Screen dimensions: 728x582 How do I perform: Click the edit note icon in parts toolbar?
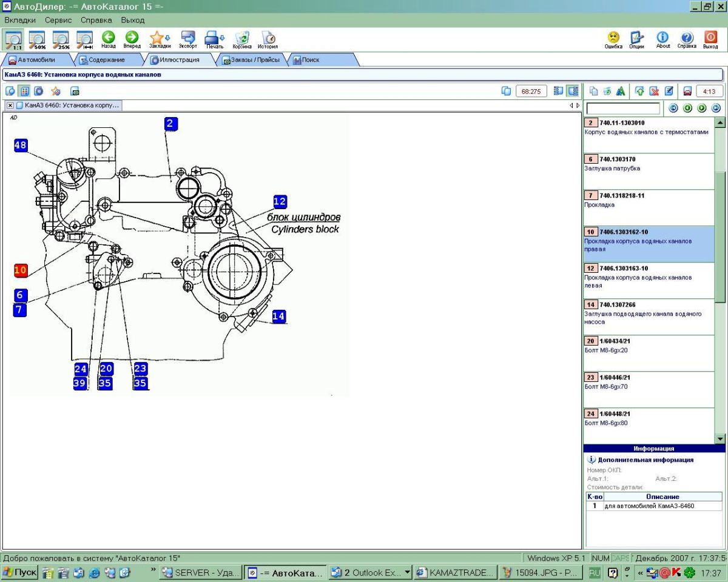(669, 91)
